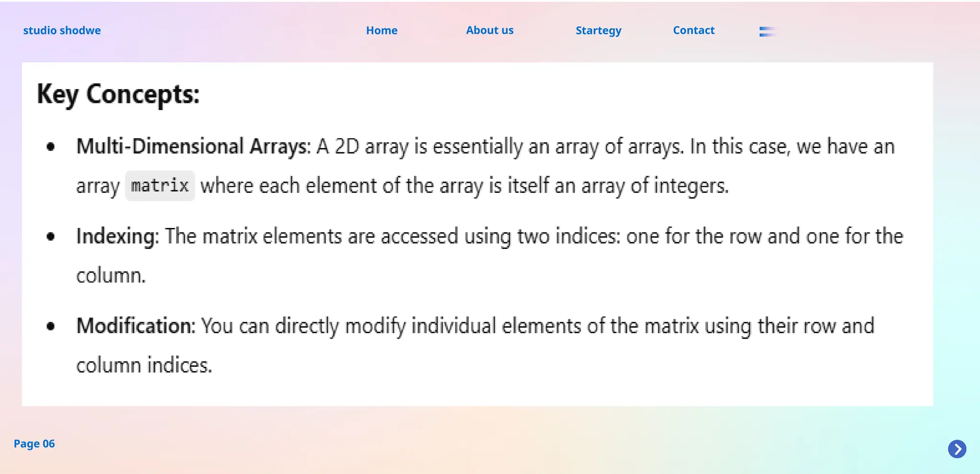Open the Contact page link
This screenshot has height=474, width=980.
(693, 30)
